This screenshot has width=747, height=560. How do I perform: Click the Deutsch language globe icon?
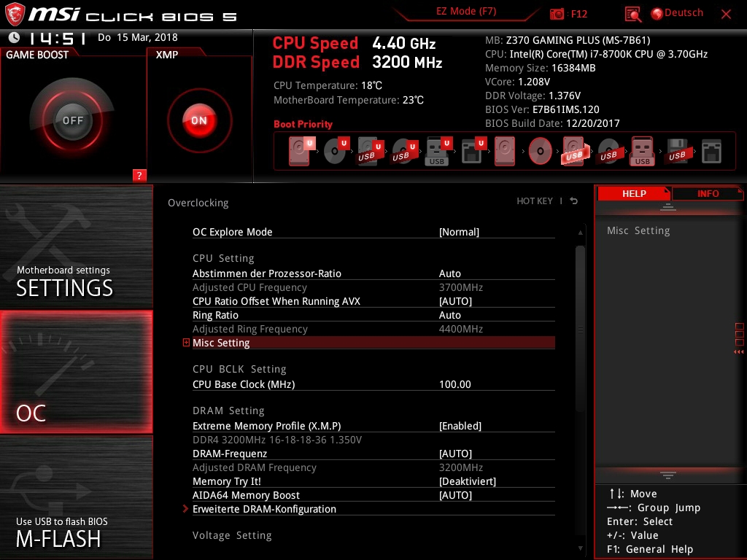click(x=657, y=14)
